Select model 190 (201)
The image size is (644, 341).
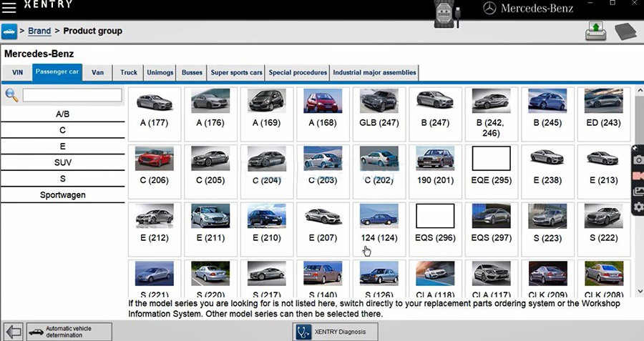click(x=435, y=172)
